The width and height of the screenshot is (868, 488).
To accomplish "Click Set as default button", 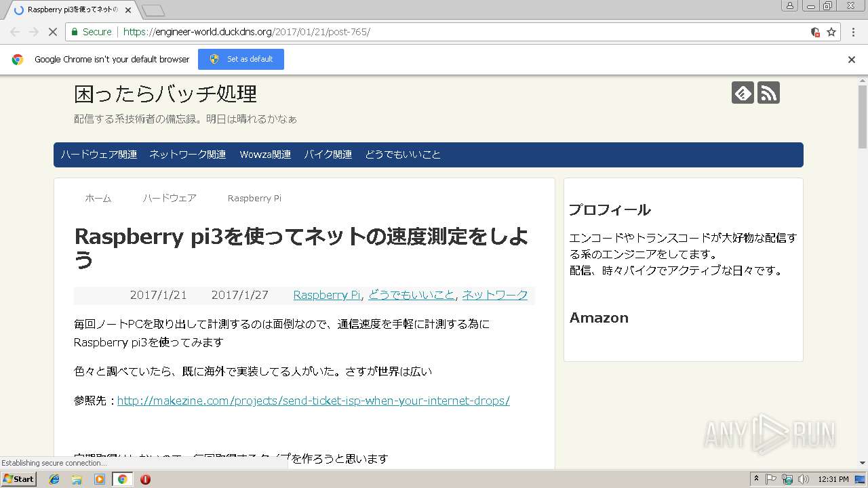I will (241, 59).
